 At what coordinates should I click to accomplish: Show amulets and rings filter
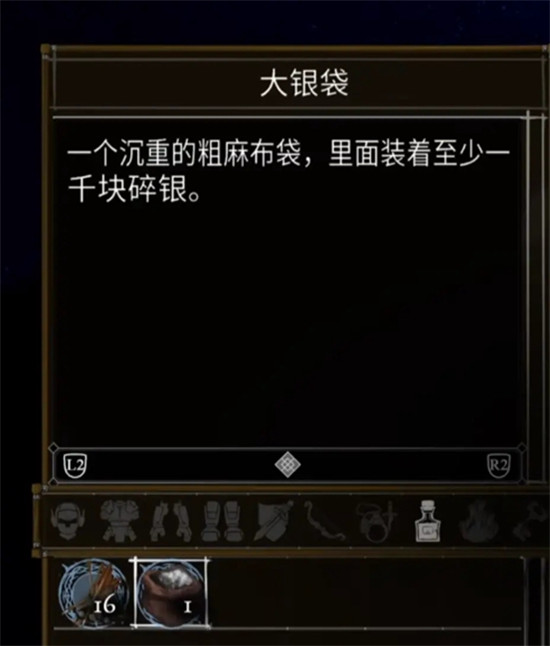coord(376,521)
